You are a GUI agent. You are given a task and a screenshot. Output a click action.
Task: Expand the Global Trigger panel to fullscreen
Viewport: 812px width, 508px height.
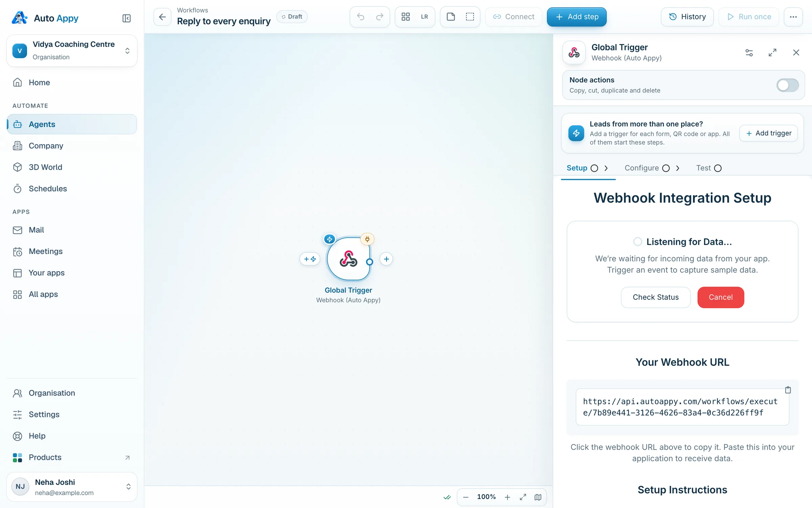tap(772, 52)
